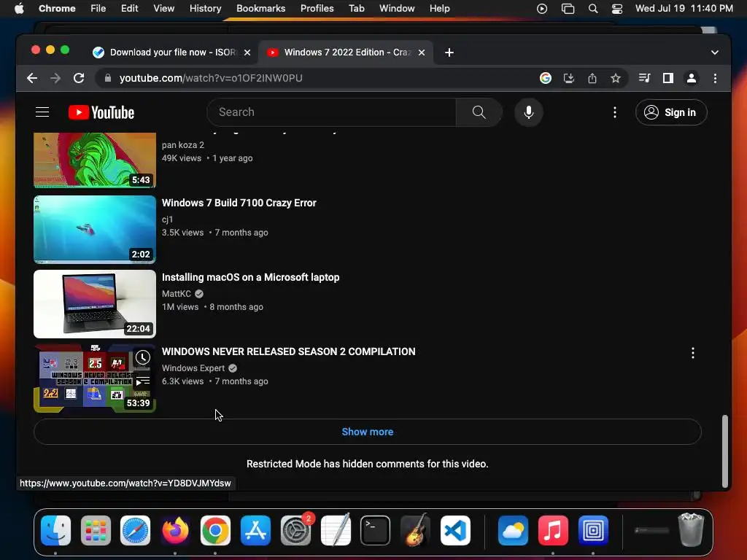Open Launchpad from the Dock
747x560 pixels.
[96, 531]
